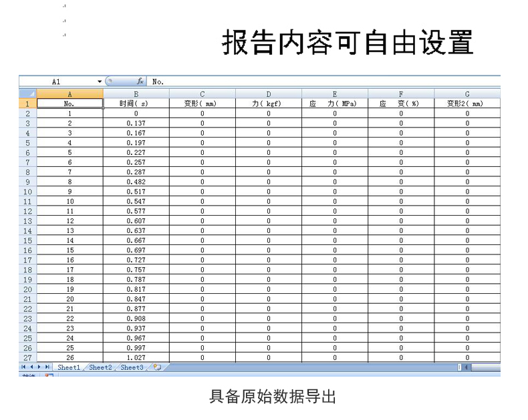Image resolution: width=528 pixels, height=420 pixels.
Task: Select cell containing 1.027
Action: 136,358
